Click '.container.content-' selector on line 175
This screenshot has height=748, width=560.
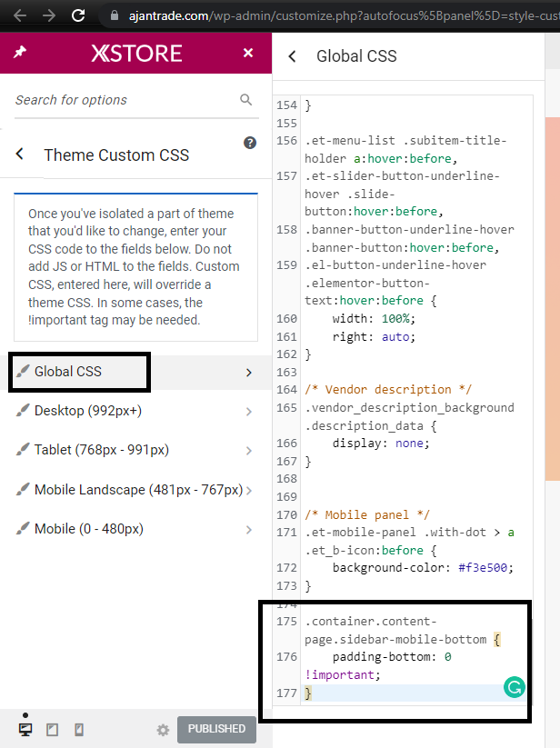(371, 621)
